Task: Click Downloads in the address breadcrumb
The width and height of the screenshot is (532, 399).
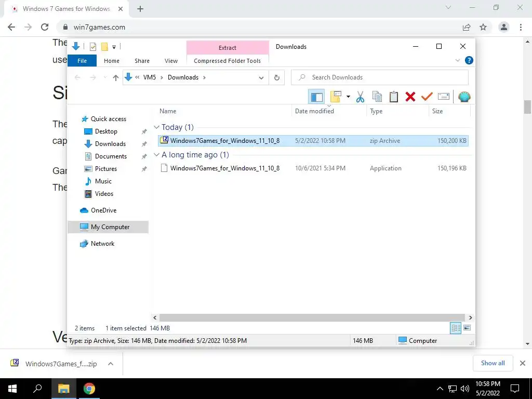Action: (183, 77)
